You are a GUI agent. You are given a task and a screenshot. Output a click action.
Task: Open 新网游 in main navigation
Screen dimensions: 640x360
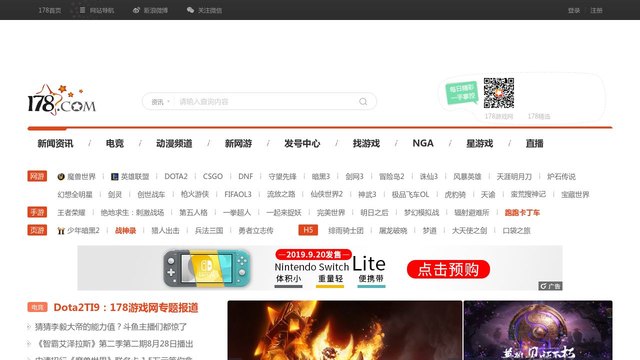238,144
